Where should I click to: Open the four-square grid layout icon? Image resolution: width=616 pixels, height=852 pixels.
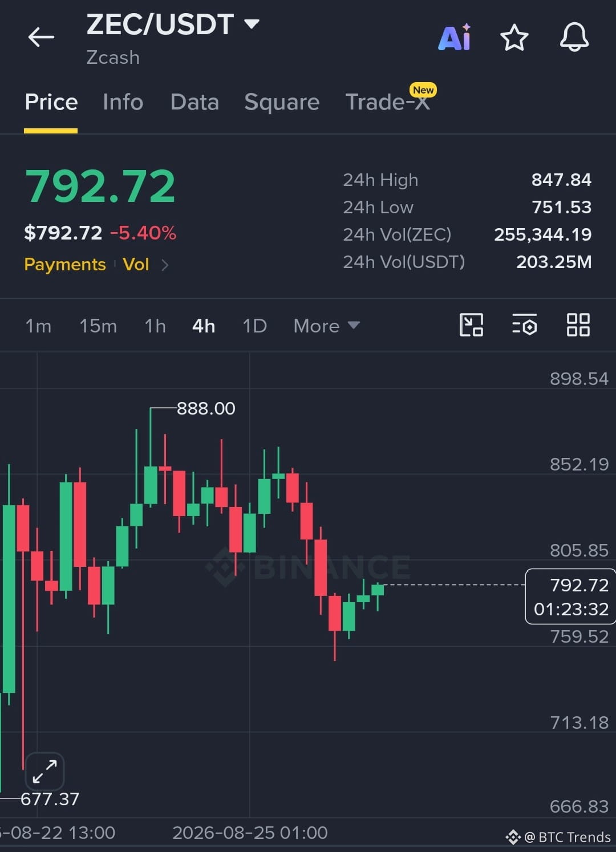tap(578, 325)
